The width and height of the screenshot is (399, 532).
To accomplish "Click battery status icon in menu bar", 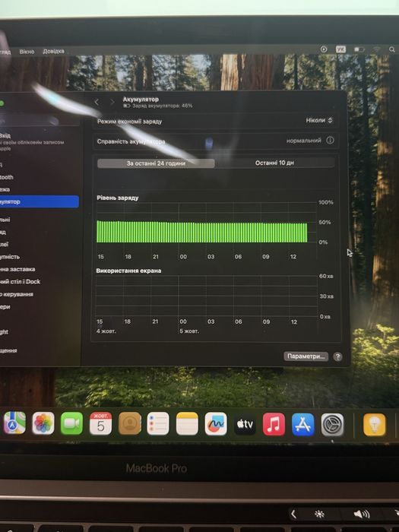I will 359,49.
